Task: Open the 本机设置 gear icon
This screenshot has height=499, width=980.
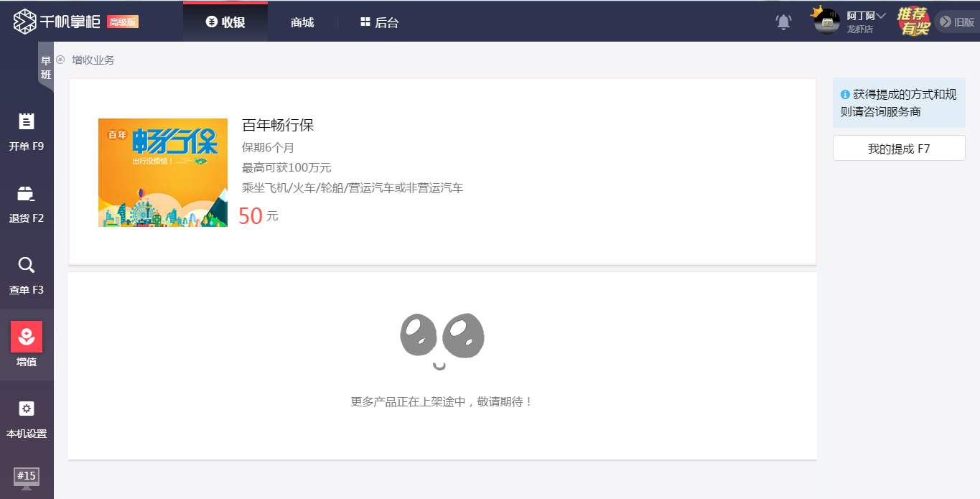Action: point(27,409)
